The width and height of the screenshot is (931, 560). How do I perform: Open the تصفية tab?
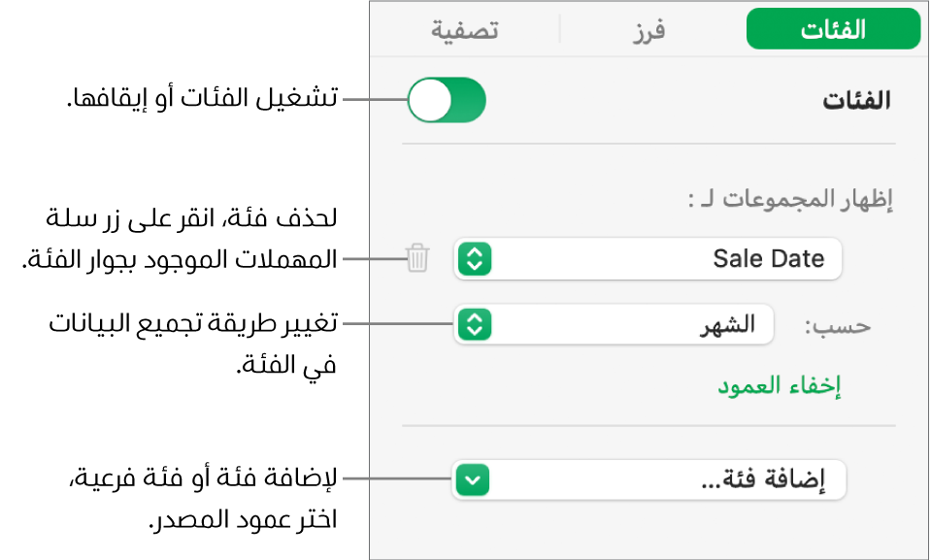click(465, 30)
